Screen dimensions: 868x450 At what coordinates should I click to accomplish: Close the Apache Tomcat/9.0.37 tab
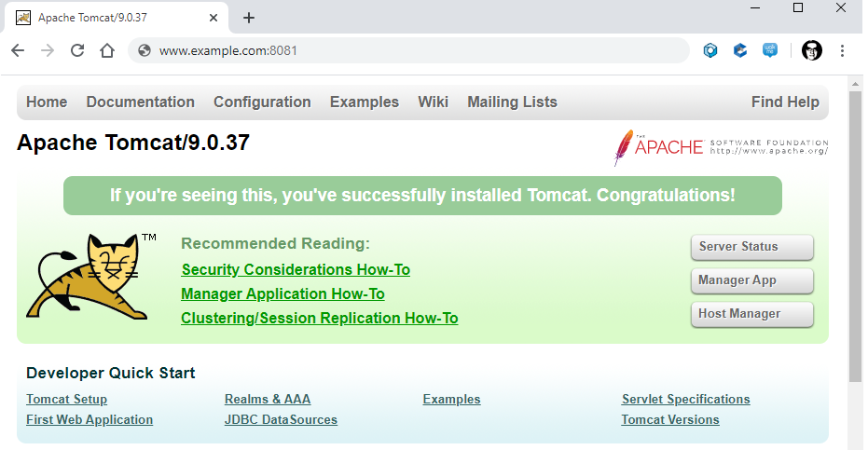(214, 18)
